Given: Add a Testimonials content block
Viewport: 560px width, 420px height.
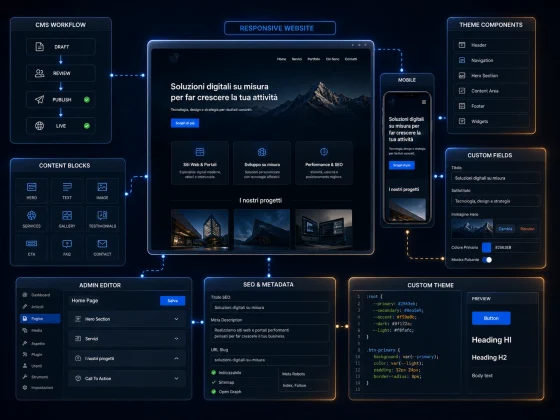Looking at the screenshot, I should pyautogui.click(x=102, y=219).
